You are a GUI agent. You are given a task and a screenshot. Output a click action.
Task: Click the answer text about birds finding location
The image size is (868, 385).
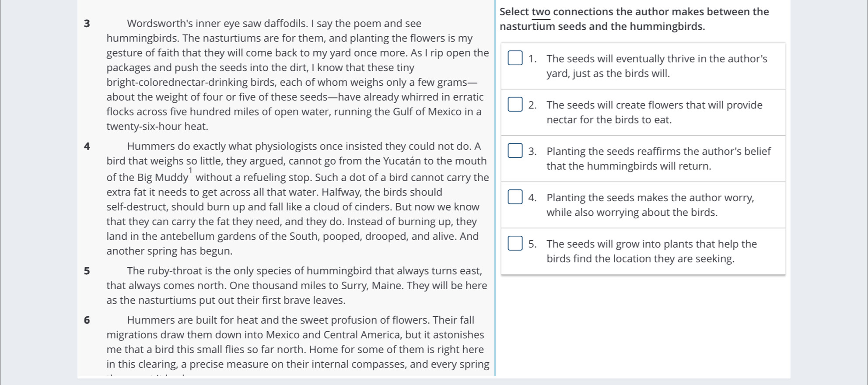click(652, 251)
